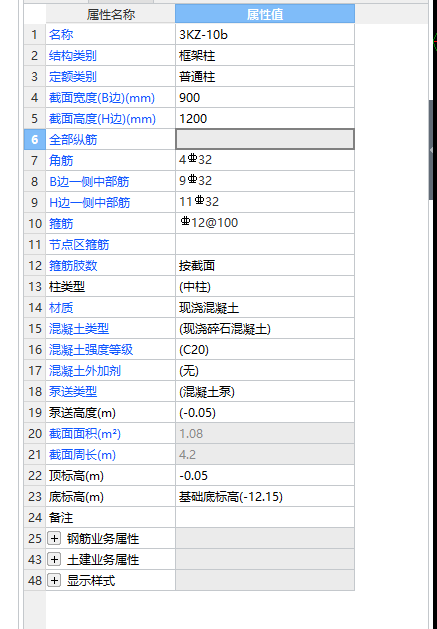Select the 属性名称 column header
Viewport: 437px width, 629px height.
pos(111,14)
